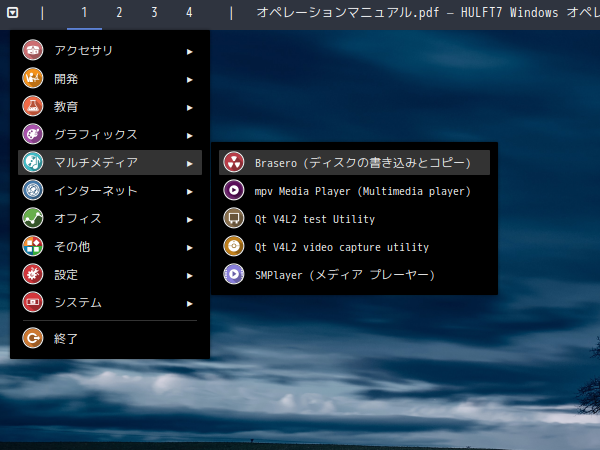
Task: Choose the 終了 menu entry
Action: tap(110, 338)
